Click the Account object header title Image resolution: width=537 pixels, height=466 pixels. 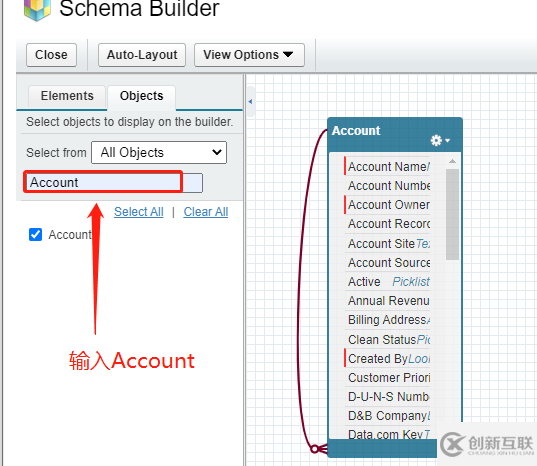(x=356, y=131)
